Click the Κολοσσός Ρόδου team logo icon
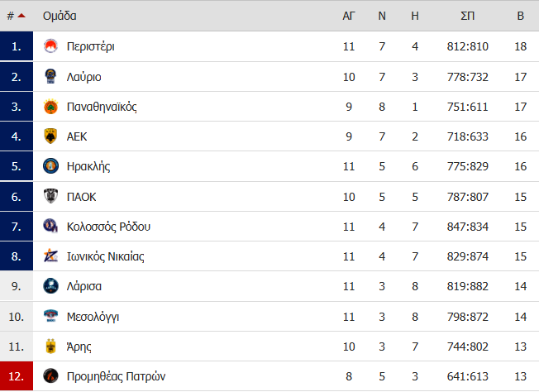Screen dimensions: 539x392 pyautogui.click(x=50, y=226)
